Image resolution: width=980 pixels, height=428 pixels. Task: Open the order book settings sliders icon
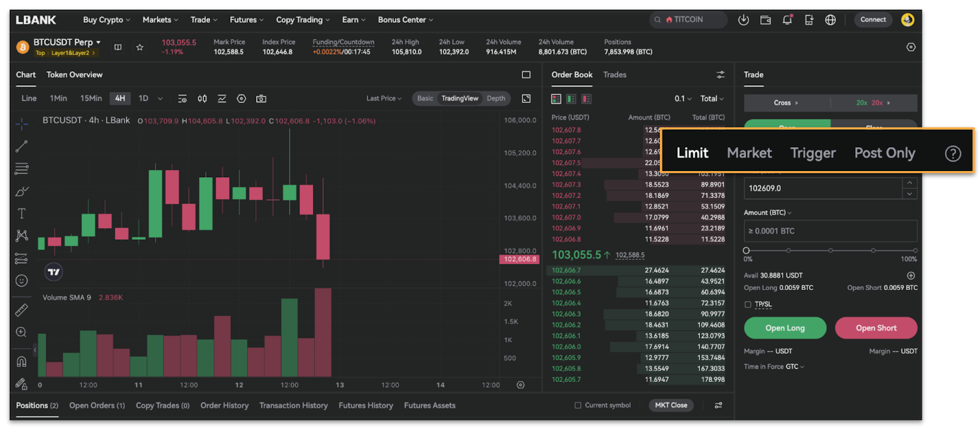(720, 75)
